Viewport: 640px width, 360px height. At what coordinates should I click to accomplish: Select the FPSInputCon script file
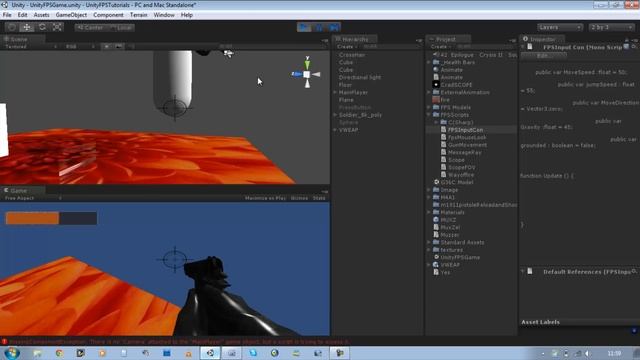point(465,130)
